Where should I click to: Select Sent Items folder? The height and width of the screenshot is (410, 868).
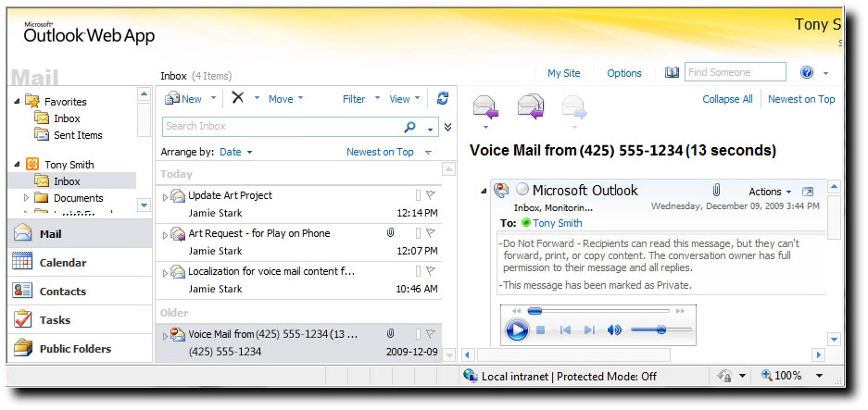[78, 135]
